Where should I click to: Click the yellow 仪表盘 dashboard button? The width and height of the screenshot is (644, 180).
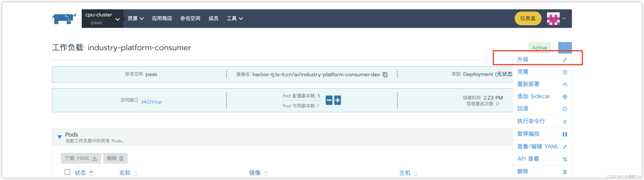(x=528, y=19)
